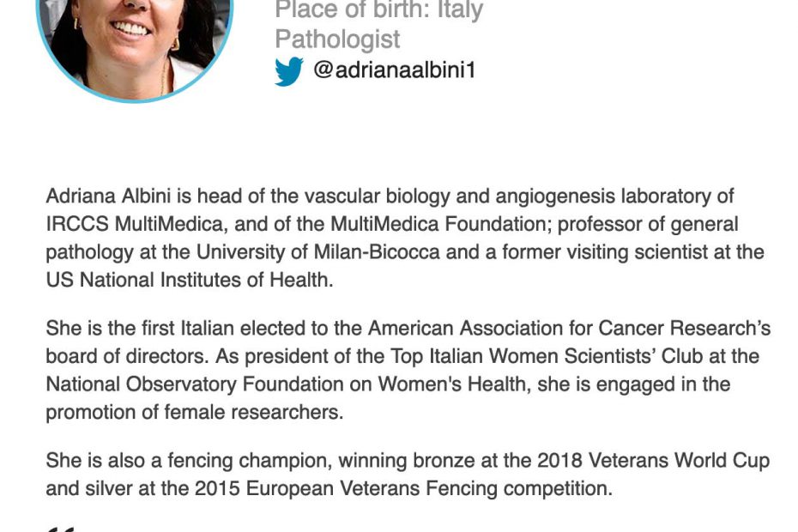Click '2015 European Veterans Fencing competition' text
Image resolution: width=798 pixels, height=532 pixels.
point(403,489)
